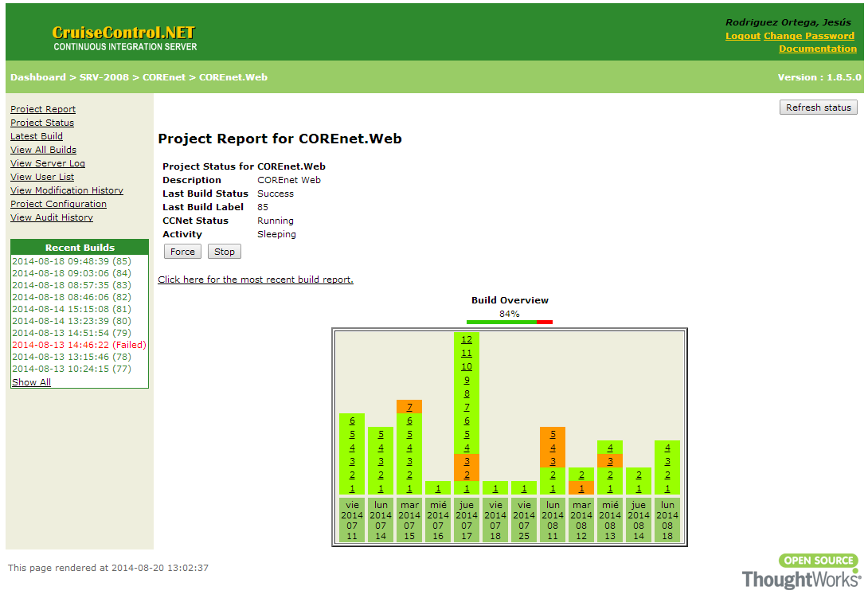Select COREnet.Web breadcrumb item
Screen dimensions: 868x614
point(233,77)
